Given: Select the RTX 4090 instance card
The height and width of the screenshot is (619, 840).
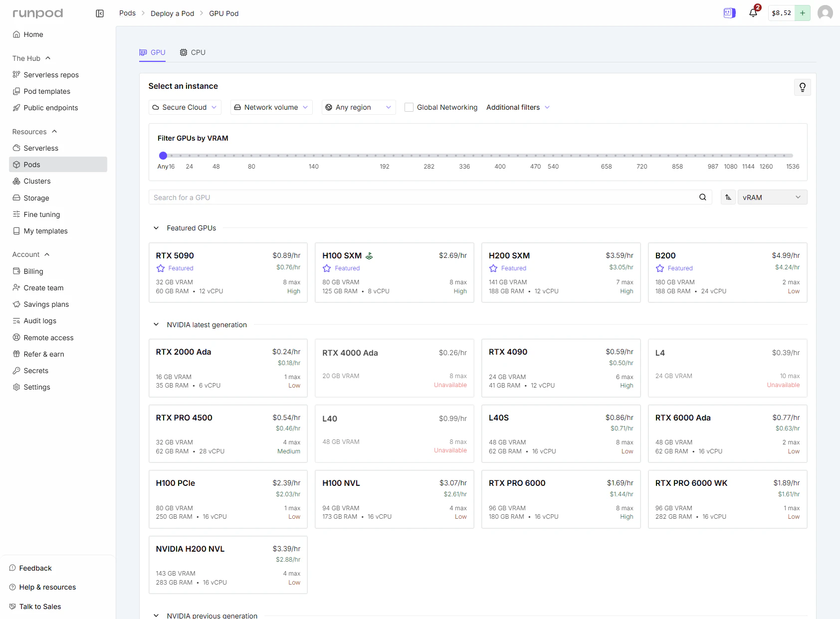Looking at the screenshot, I should [x=561, y=368].
